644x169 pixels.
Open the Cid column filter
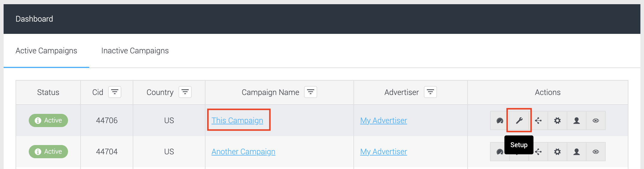(x=115, y=92)
